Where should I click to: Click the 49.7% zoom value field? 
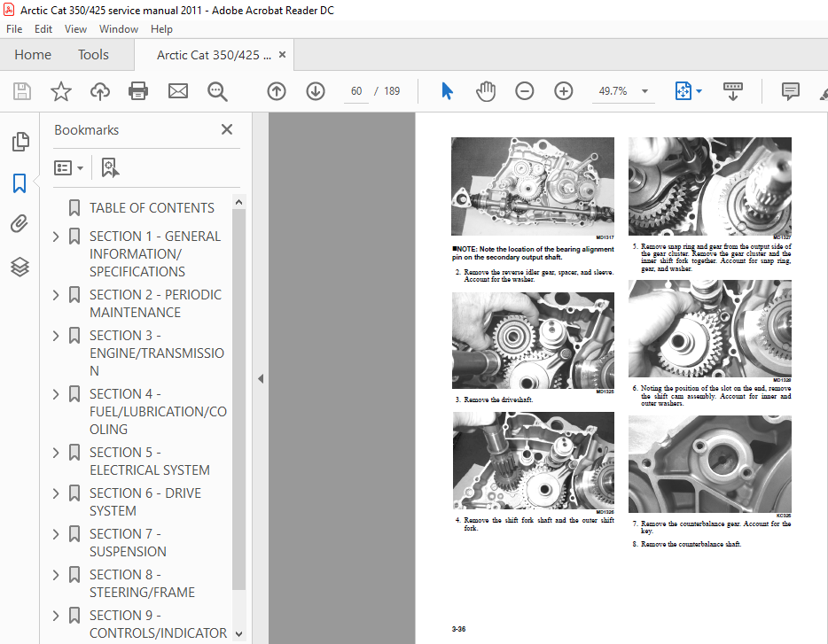[613, 91]
